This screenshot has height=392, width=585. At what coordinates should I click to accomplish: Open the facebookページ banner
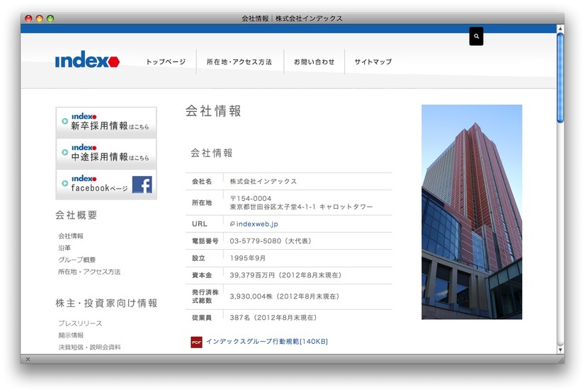(106, 185)
